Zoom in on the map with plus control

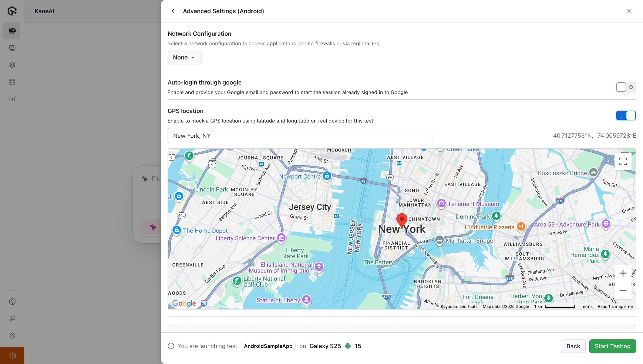point(623,273)
